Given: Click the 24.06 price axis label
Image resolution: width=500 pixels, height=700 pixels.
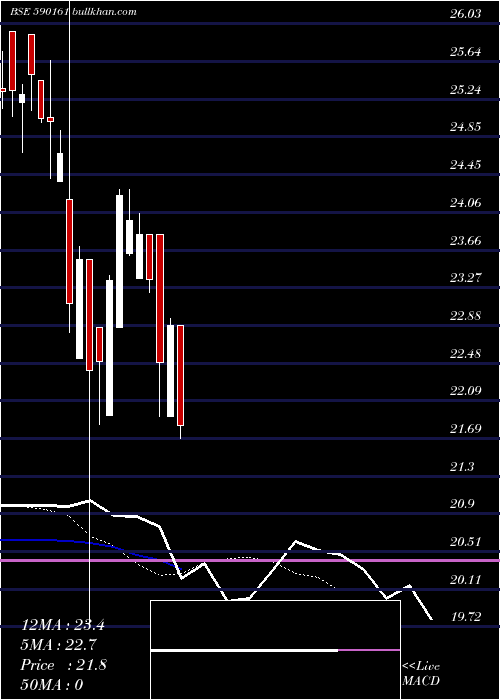Looking at the screenshot, I should pos(466,203).
